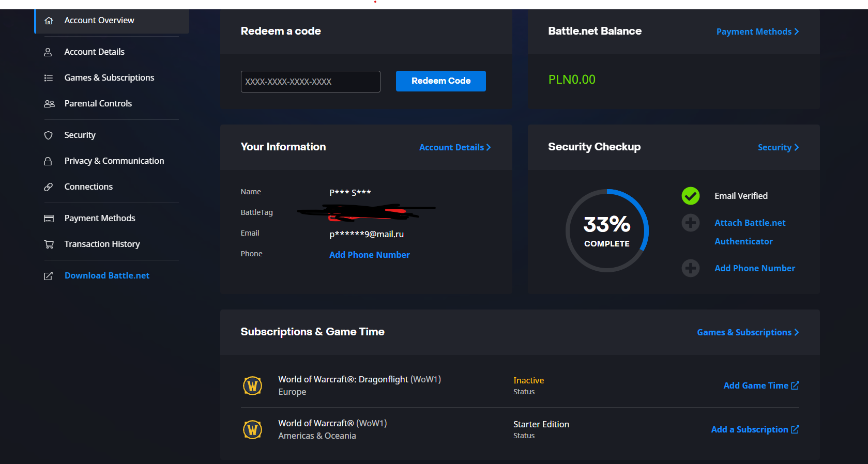This screenshot has width=868, height=464.
Task: Click the 33% complete progress ring
Action: pyautogui.click(x=607, y=230)
